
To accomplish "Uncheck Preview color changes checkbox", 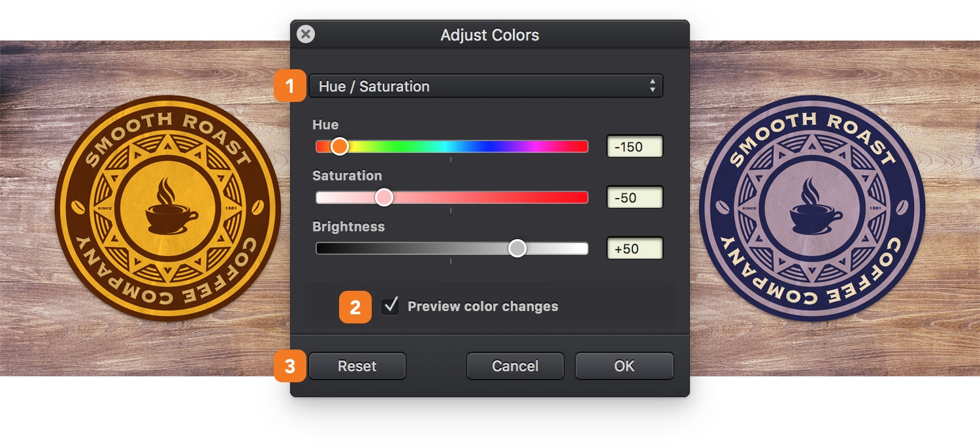I will (x=391, y=306).
